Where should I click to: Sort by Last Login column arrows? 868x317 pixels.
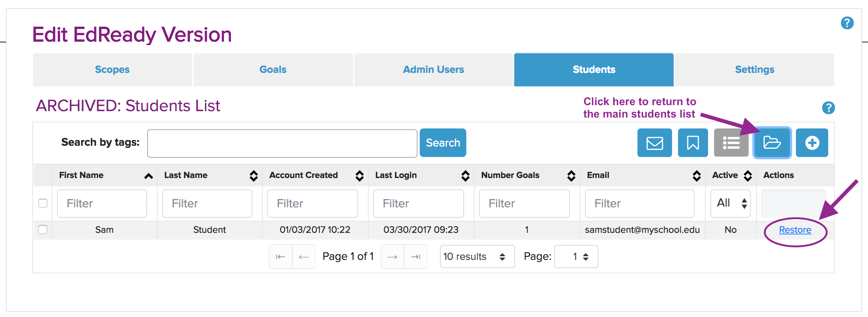pyautogui.click(x=466, y=176)
